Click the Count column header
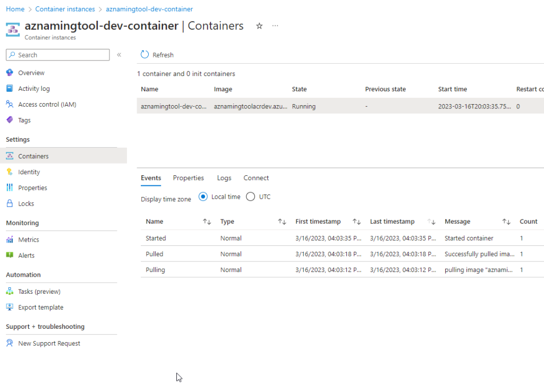Screen dimensions: 544x392 tap(529, 221)
